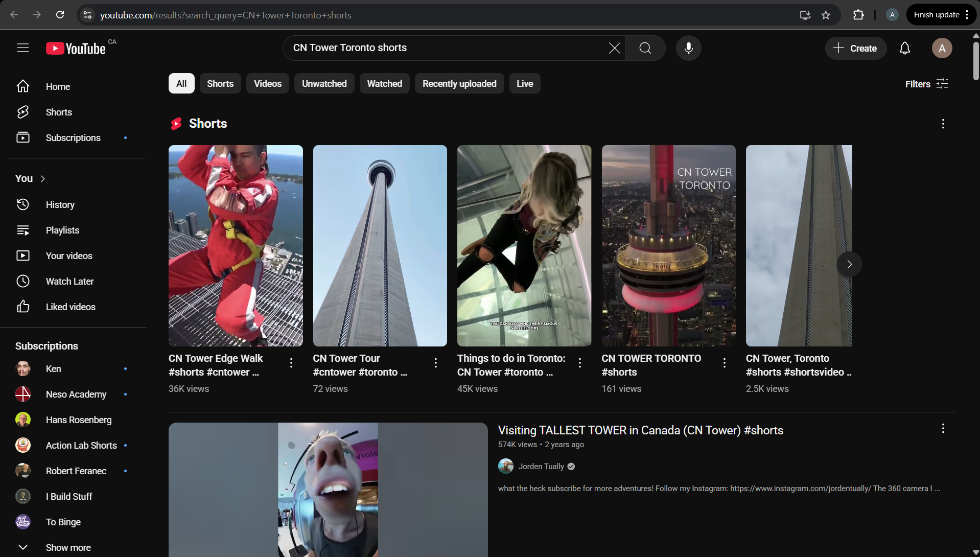This screenshot has width=980, height=557.
Task: Play Things to do in Toronto short
Action: pyautogui.click(x=524, y=246)
